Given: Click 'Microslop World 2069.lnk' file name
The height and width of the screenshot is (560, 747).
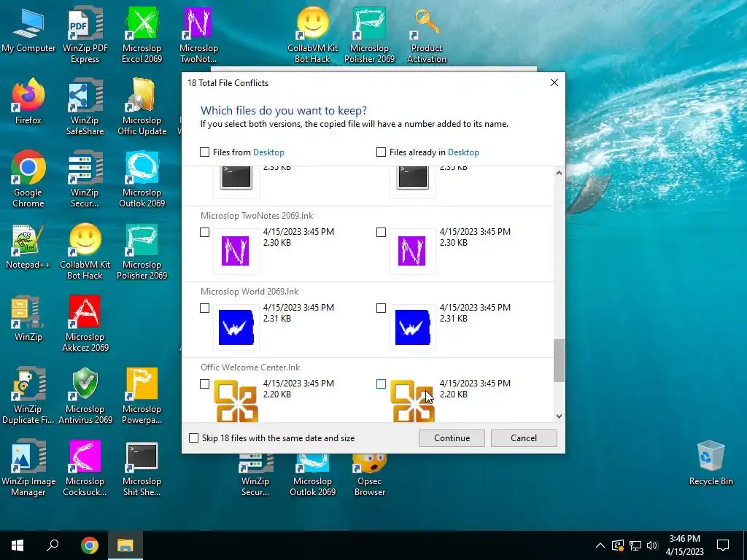Looking at the screenshot, I should click(249, 292).
